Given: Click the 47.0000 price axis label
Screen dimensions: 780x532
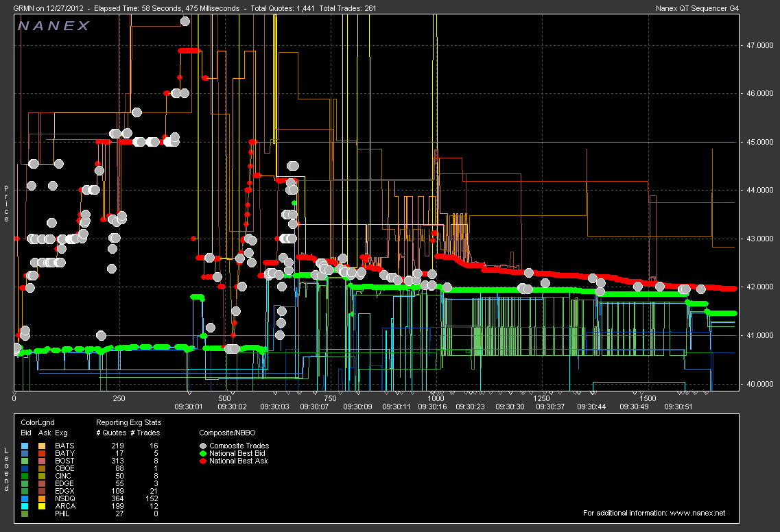Looking at the screenshot, I should pos(760,45).
